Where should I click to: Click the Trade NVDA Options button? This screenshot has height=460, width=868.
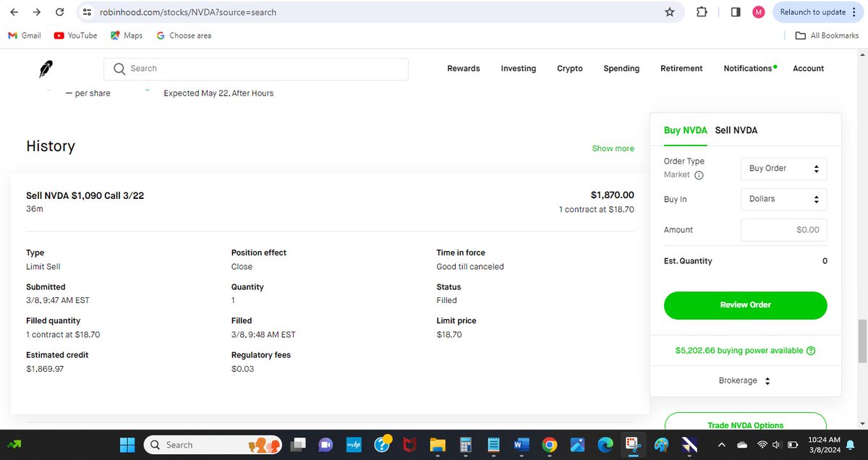pos(745,422)
